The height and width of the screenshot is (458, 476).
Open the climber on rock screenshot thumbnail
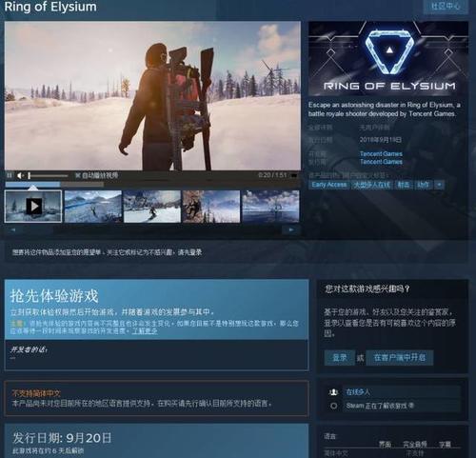tap(211, 207)
